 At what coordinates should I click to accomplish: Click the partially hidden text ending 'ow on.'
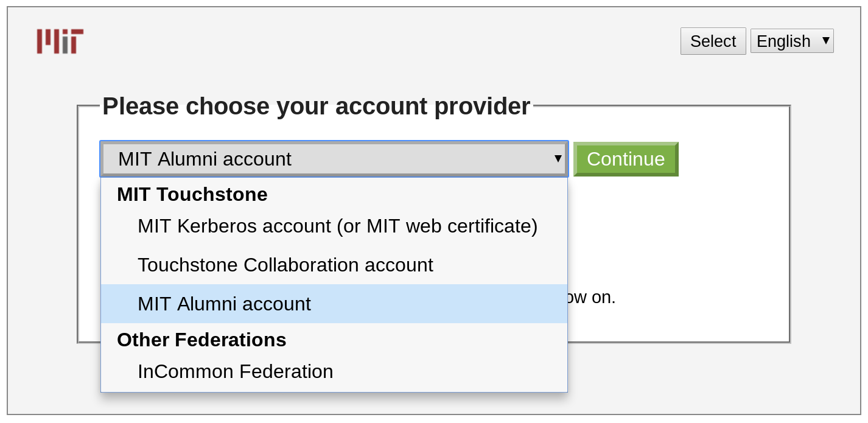[592, 297]
